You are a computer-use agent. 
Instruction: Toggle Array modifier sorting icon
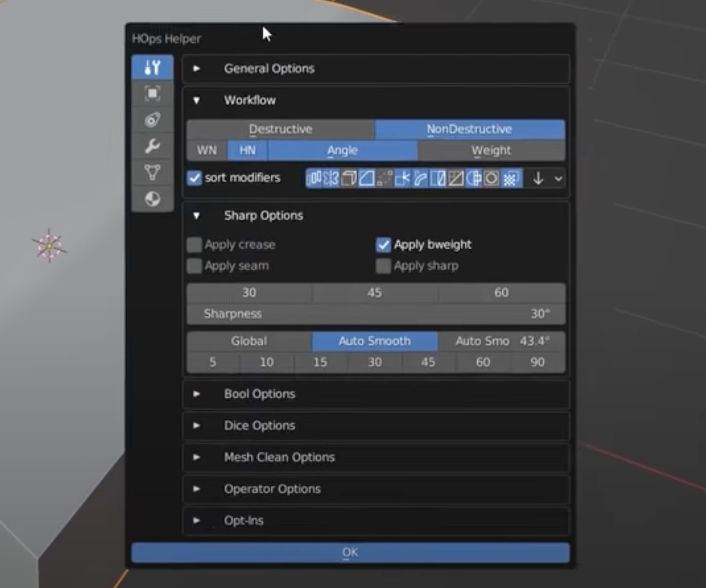tap(314, 178)
